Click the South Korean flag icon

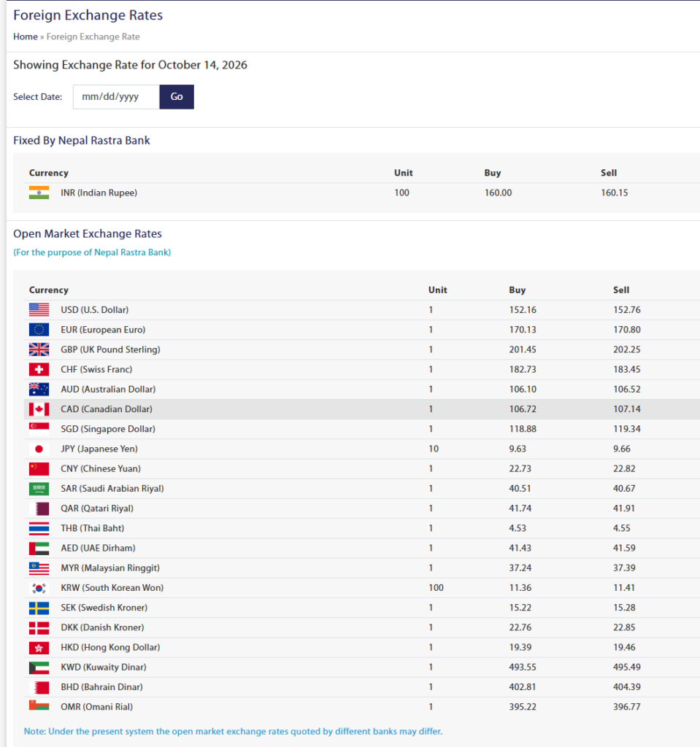(39, 588)
